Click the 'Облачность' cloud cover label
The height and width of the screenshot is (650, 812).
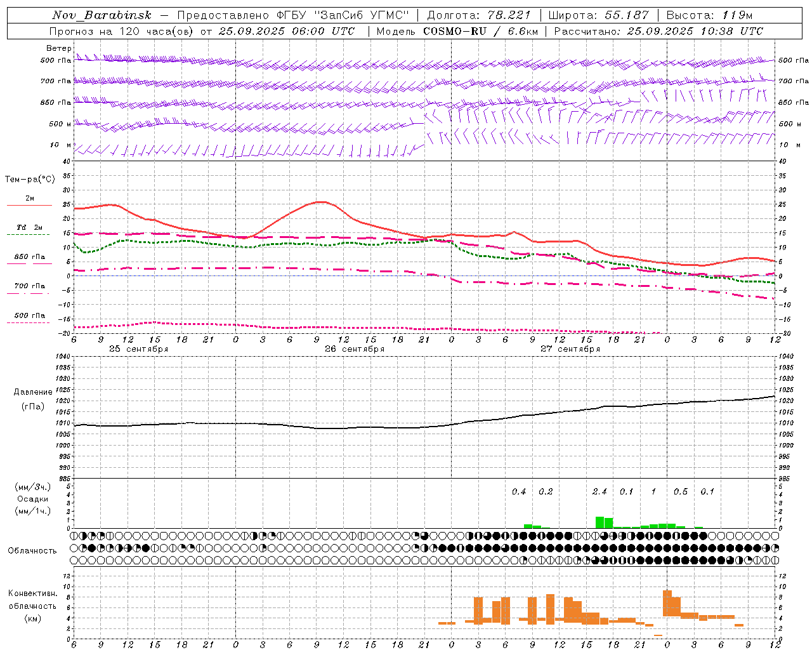pos(32,551)
